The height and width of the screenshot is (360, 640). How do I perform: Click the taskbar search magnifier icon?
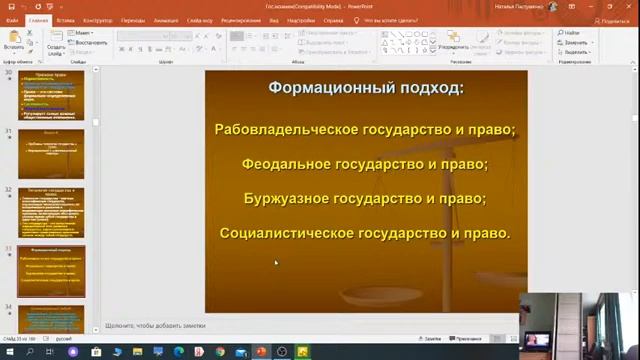[x=30, y=351]
